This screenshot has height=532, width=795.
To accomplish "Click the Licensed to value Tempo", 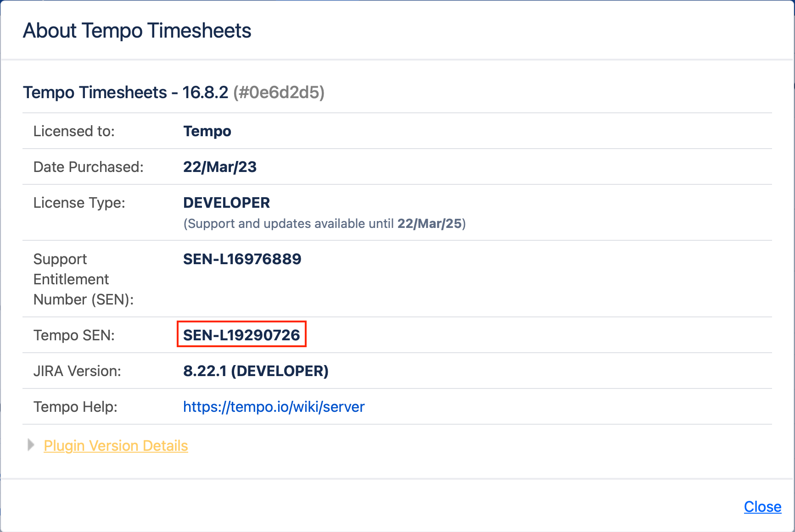I will [207, 131].
